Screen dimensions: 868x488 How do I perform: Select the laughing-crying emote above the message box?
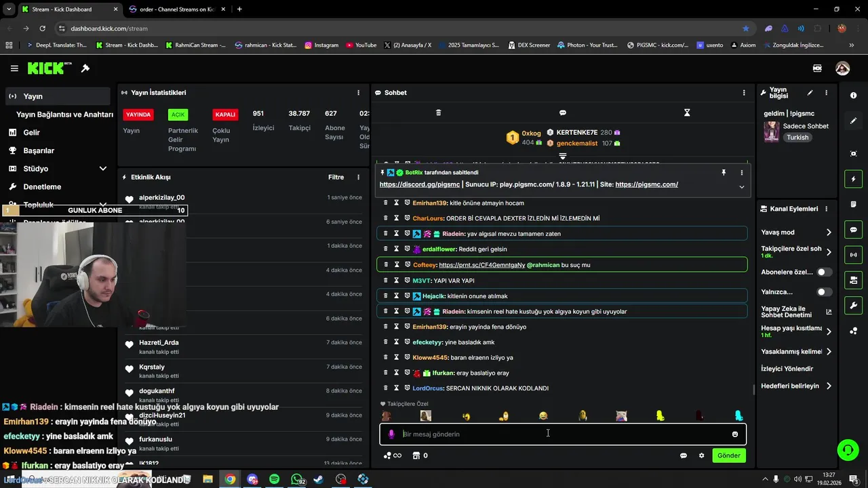(543, 415)
